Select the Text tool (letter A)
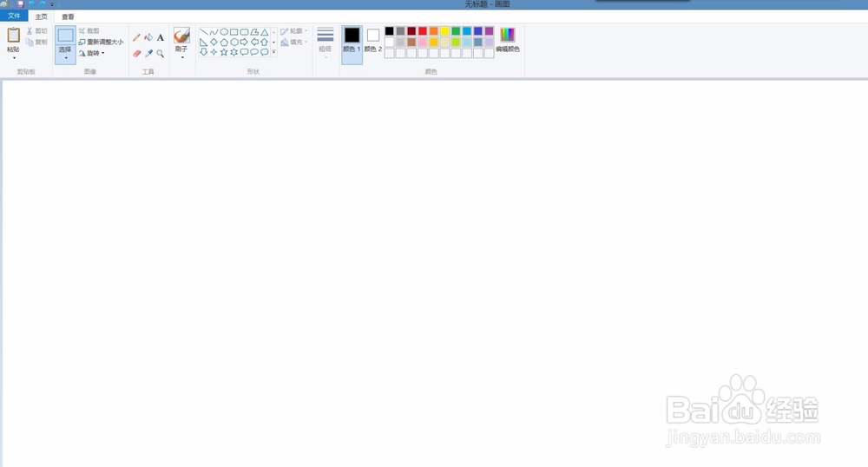 (161, 37)
